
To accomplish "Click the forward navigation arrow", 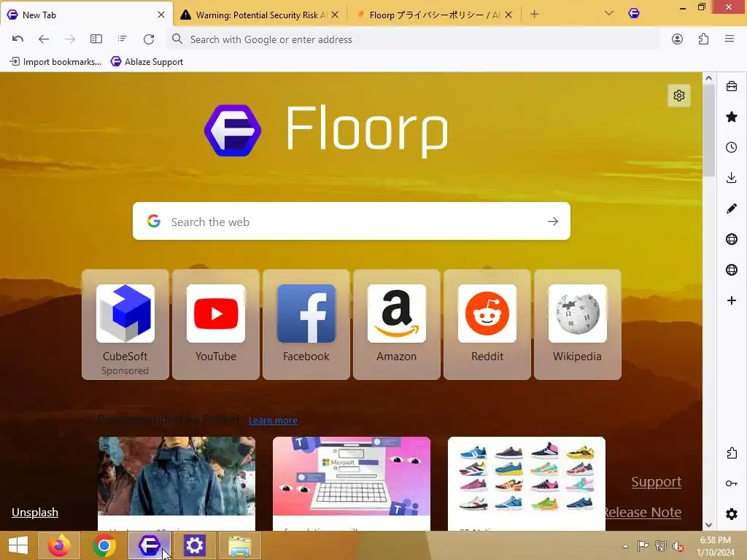I will 69,39.
